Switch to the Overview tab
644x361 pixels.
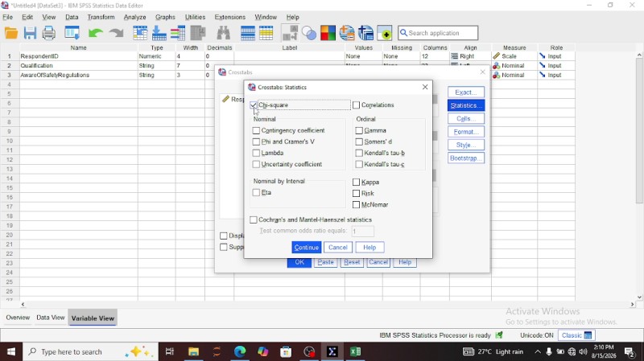pyautogui.click(x=18, y=318)
